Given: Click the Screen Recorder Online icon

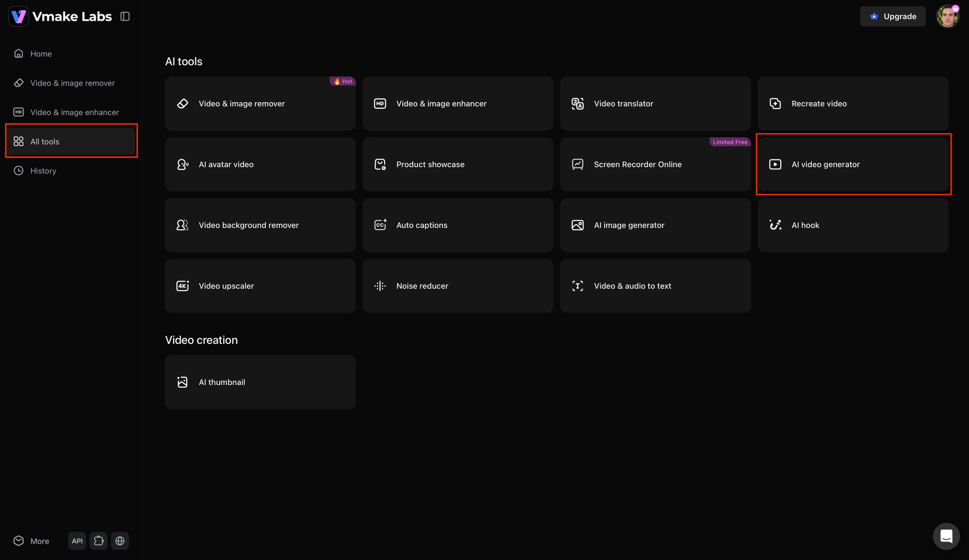Looking at the screenshot, I should (x=578, y=164).
